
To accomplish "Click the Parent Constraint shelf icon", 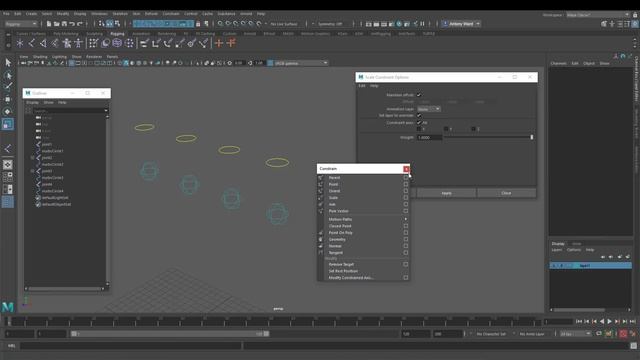I will [x=144, y=43].
